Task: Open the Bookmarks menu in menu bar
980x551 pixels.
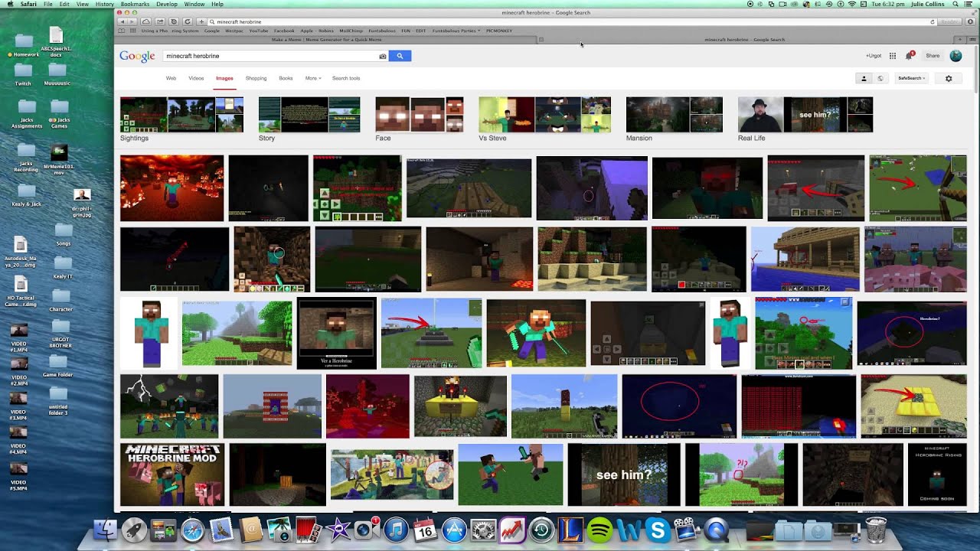Action: click(135, 4)
